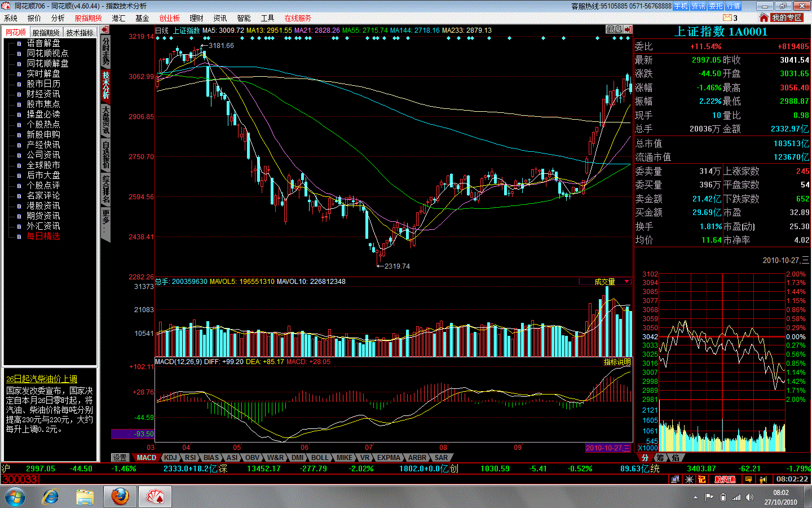Open the 26日起汽柴油价上调 news link

(x=42, y=379)
